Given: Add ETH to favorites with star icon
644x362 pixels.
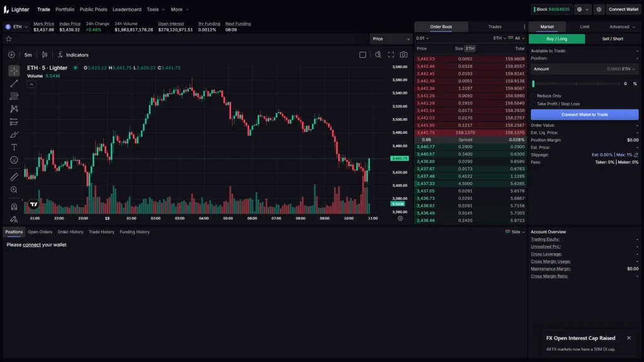Looking at the screenshot, I should point(9,39).
